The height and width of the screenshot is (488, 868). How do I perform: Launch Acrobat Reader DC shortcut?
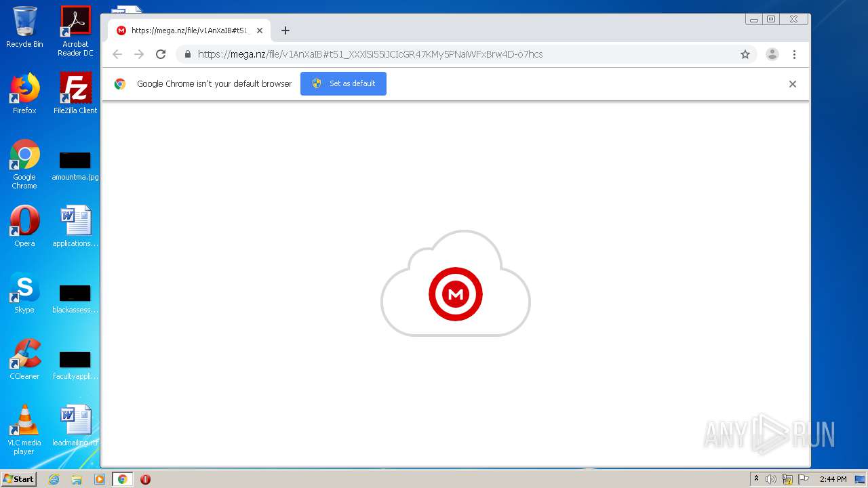click(75, 31)
